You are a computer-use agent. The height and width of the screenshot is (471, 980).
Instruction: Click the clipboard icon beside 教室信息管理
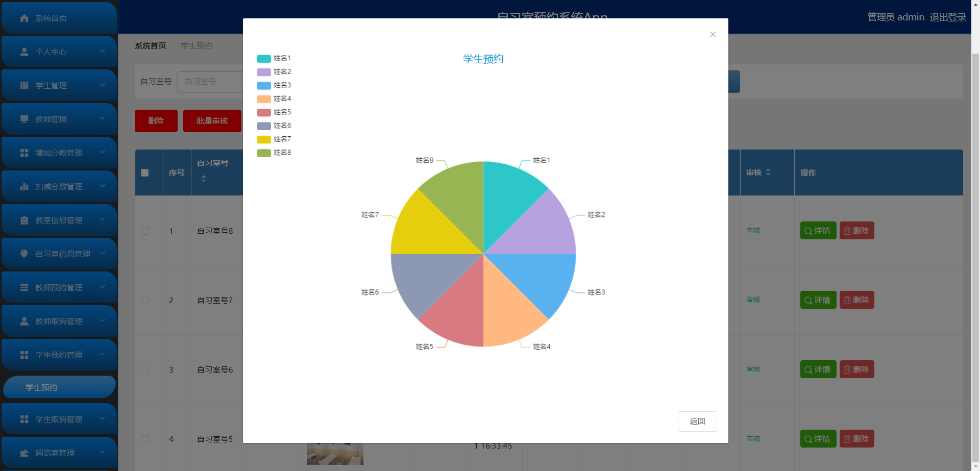point(24,220)
